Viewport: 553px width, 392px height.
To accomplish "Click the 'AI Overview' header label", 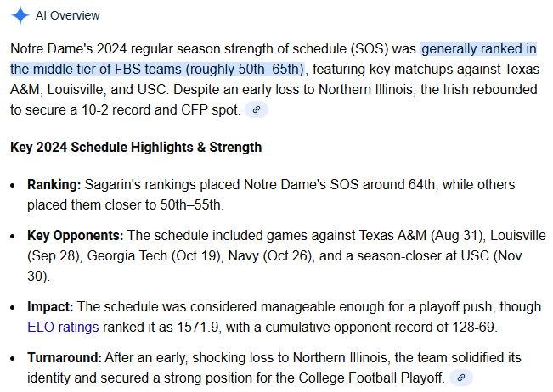I will point(67,15).
